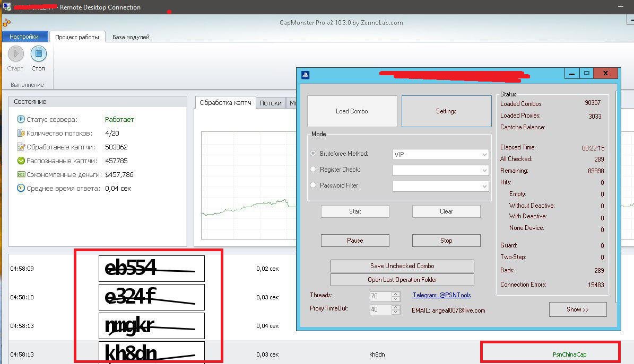Viewport: 634px width, 364px height.
Task: Click the CapMonster app icon at top left
Action: click(6, 23)
